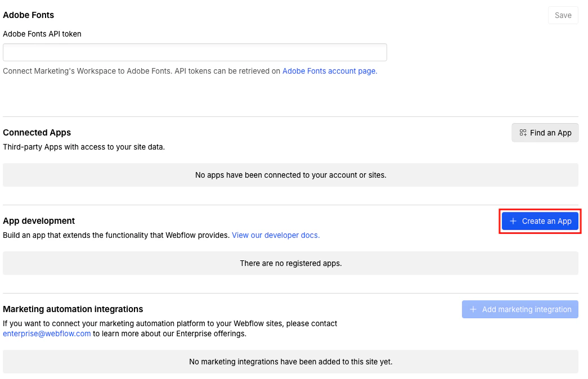Click the plus icon on Create an App

513,222
